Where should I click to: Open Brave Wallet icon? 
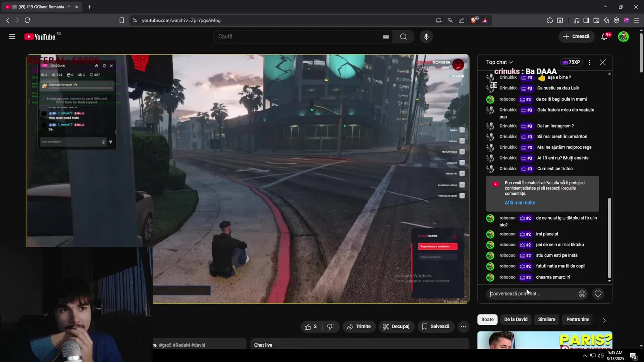tap(596, 20)
